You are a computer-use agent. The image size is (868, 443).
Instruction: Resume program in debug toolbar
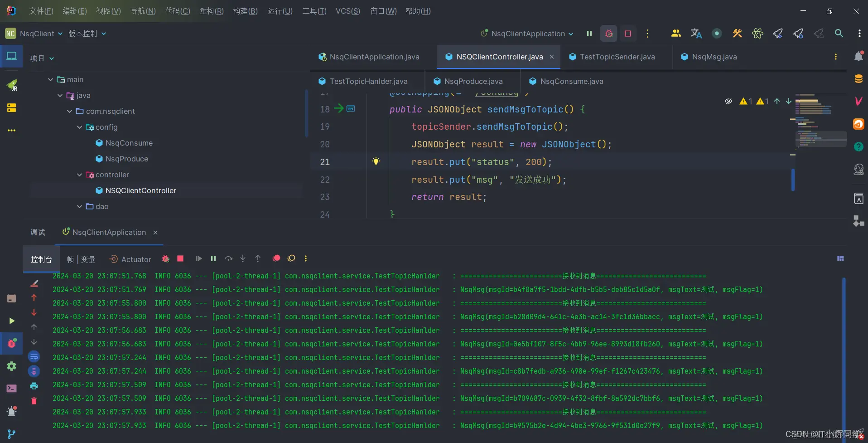(x=198, y=258)
